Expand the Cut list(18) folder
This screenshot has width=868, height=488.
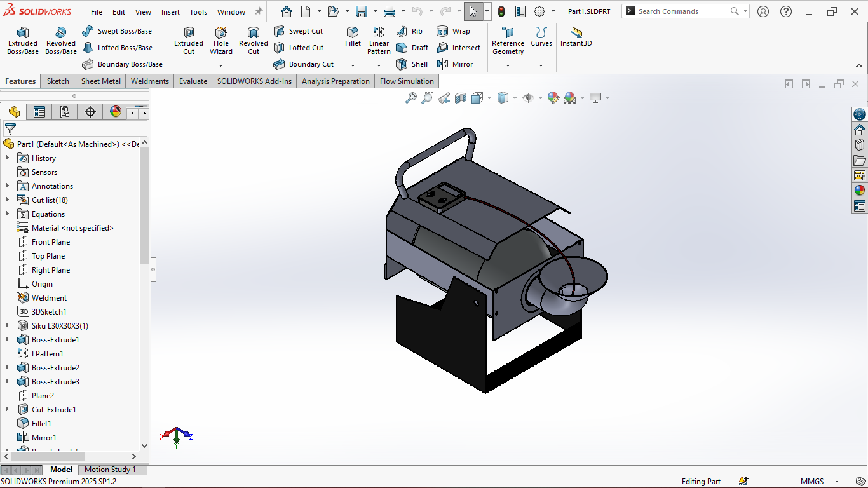pos(8,200)
